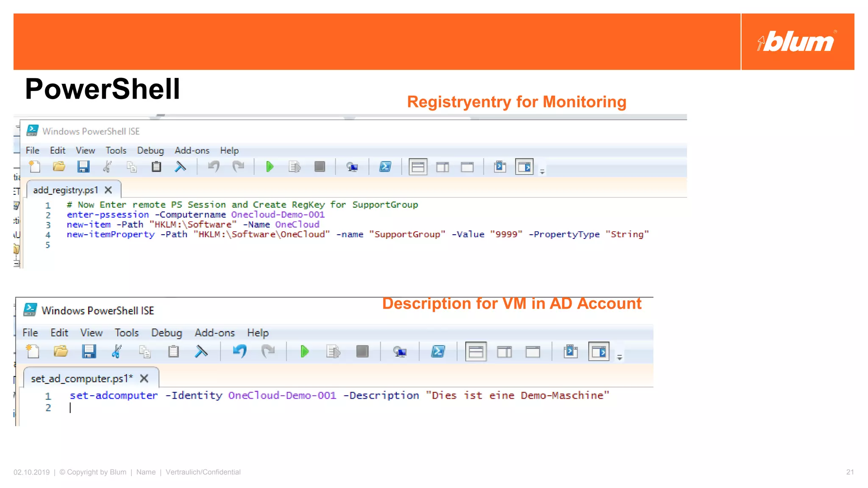Screen dimensions: 868x488
Task: Click New Remote PowerShell Tab icon, lower ISE
Action: [400, 352]
